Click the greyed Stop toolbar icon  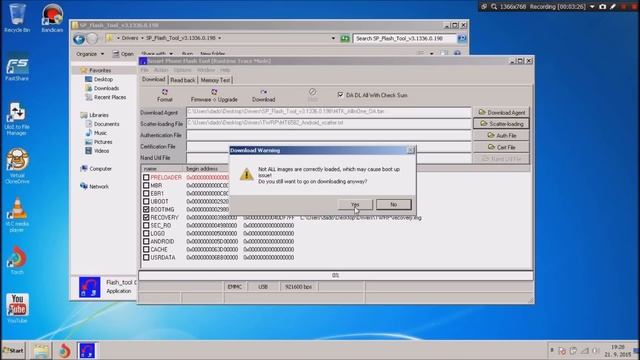click(x=313, y=96)
